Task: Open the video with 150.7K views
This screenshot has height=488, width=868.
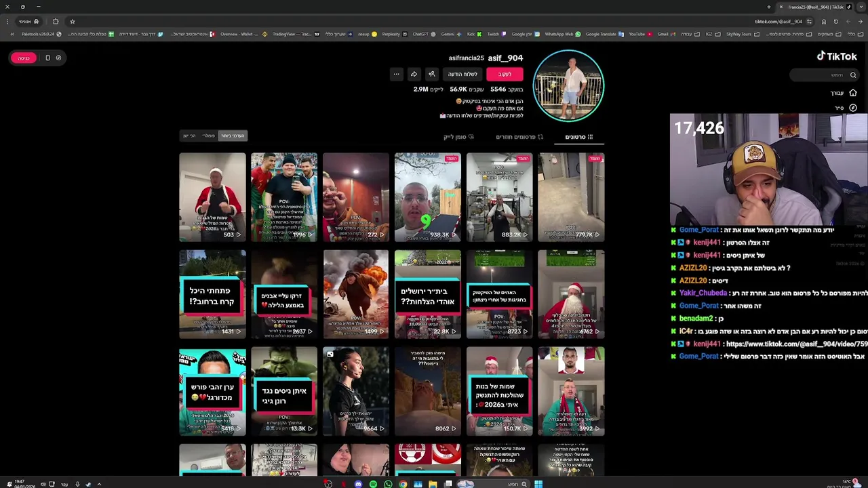Action: pos(499,391)
